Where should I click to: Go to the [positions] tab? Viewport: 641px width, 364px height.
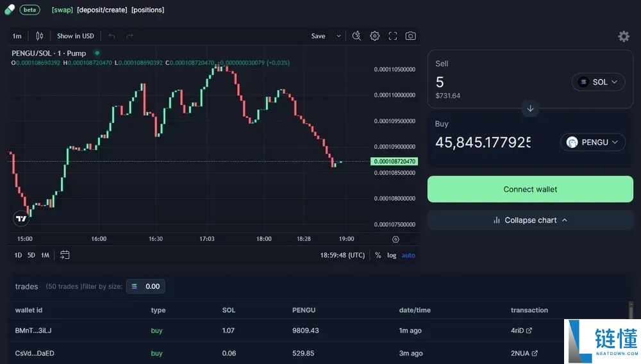click(147, 10)
